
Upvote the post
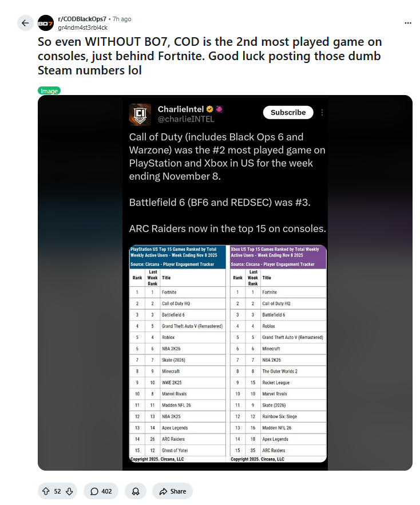[x=45, y=491]
